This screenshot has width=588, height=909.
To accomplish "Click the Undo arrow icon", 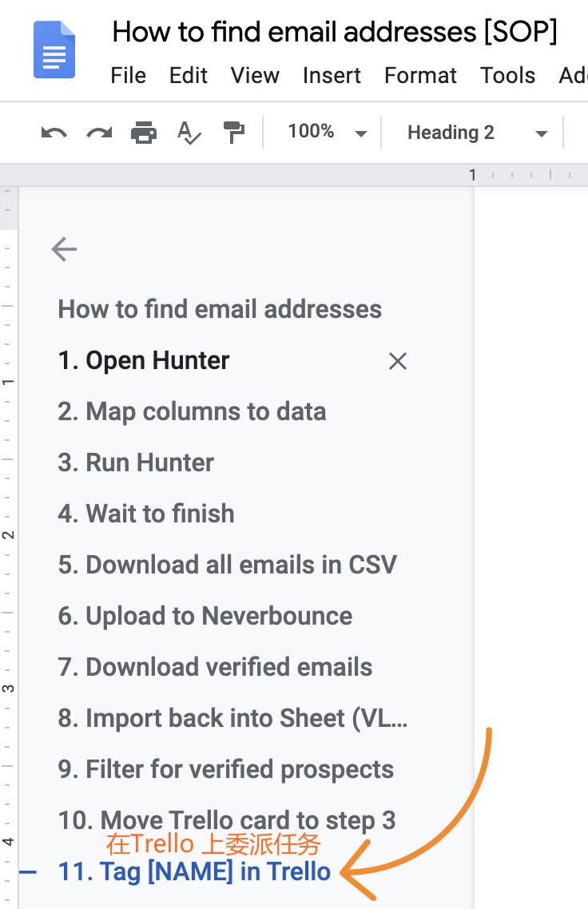I will coord(54,133).
